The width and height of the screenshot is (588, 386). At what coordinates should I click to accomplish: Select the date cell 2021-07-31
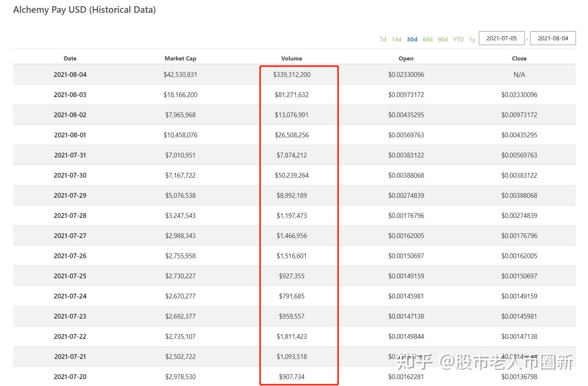coord(70,155)
